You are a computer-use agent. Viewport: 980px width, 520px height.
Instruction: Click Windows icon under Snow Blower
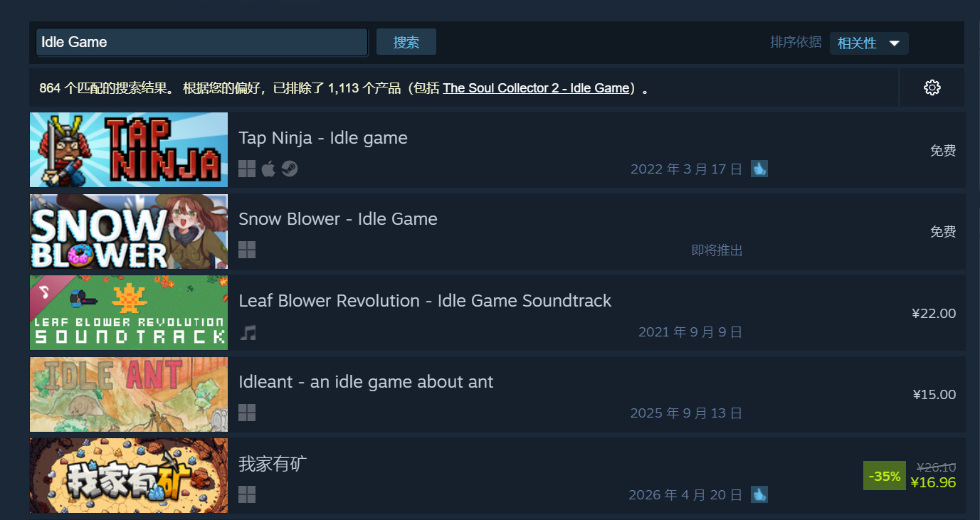tap(247, 250)
